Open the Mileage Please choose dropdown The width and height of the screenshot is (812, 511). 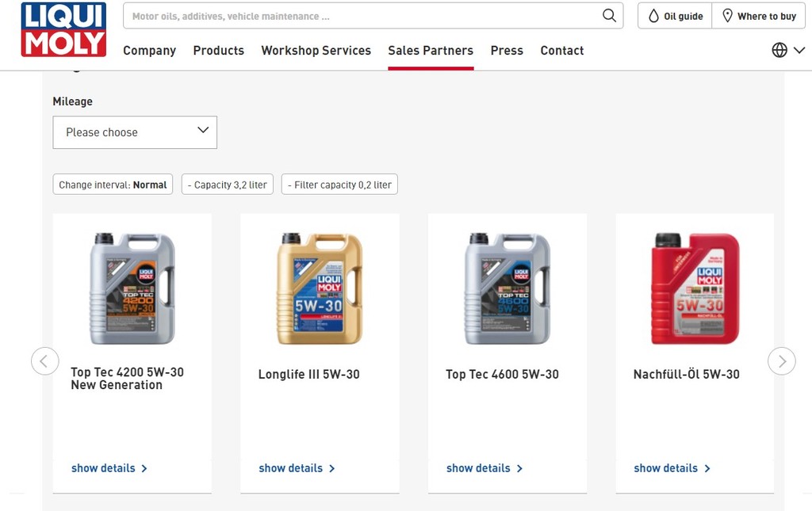click(135, 132)
